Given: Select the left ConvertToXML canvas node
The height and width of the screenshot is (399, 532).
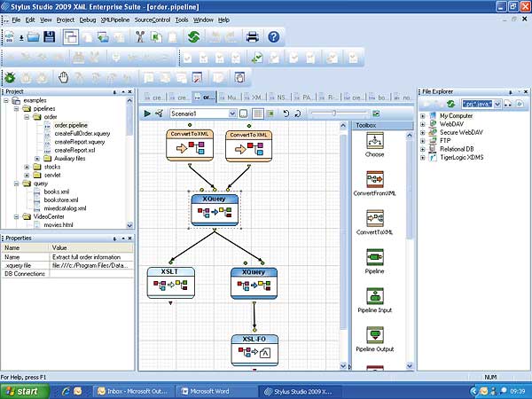Looking at the screenshot, I should [x=190, y=145].
